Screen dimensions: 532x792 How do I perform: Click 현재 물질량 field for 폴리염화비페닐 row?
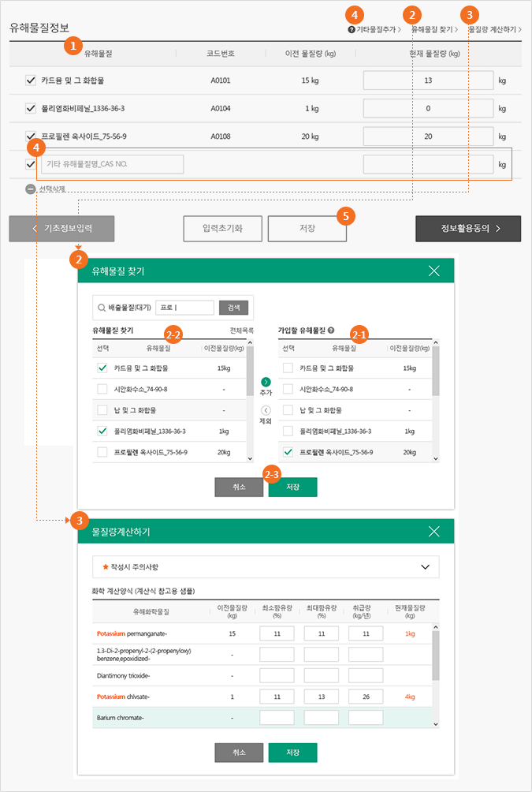(x=428, y=108)
